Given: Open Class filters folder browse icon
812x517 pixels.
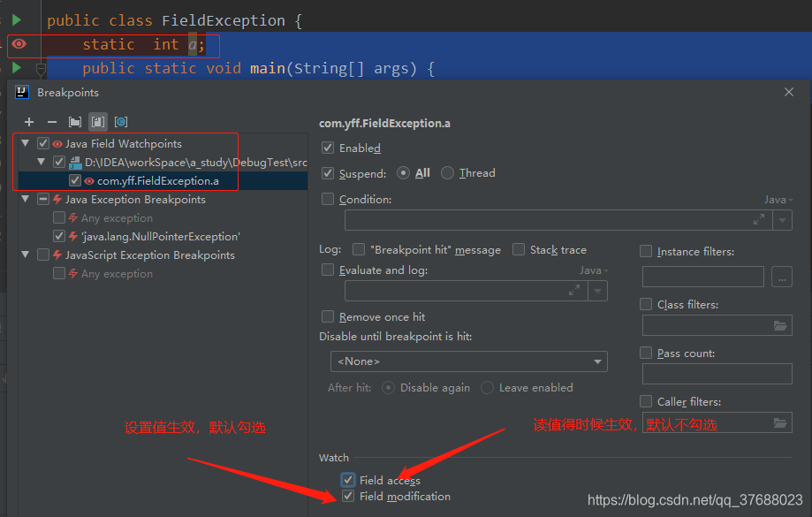Looking at the screenshot, I should tap(780, 325).
